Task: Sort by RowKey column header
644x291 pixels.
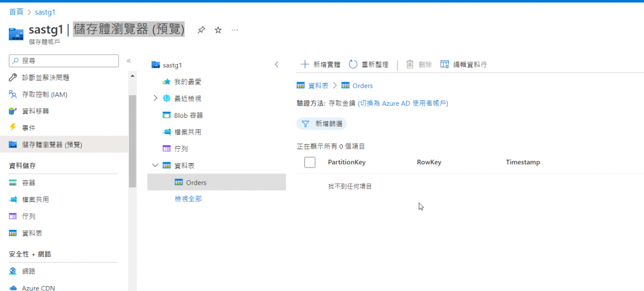Action: (429, 162)
